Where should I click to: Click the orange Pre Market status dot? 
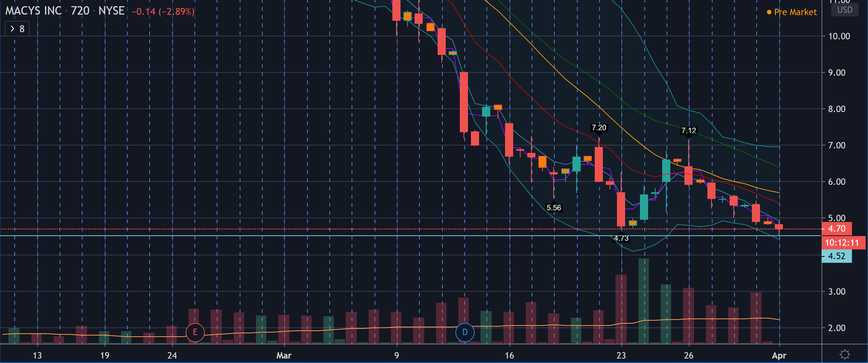pyautogui.click(x=769, y=12)
